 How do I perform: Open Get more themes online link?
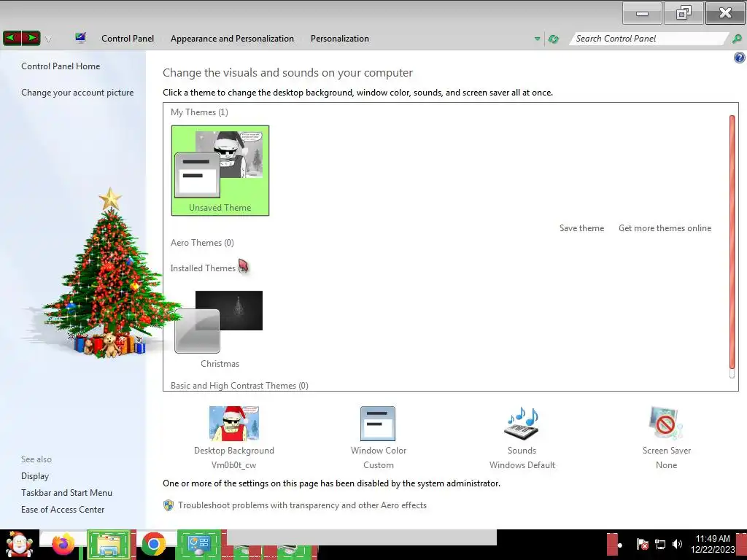pos(665,228)
